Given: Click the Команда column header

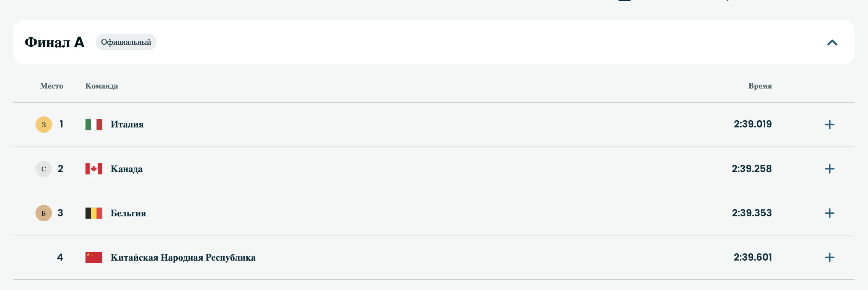Looking at the screenshot, I should tap(102, 86).
